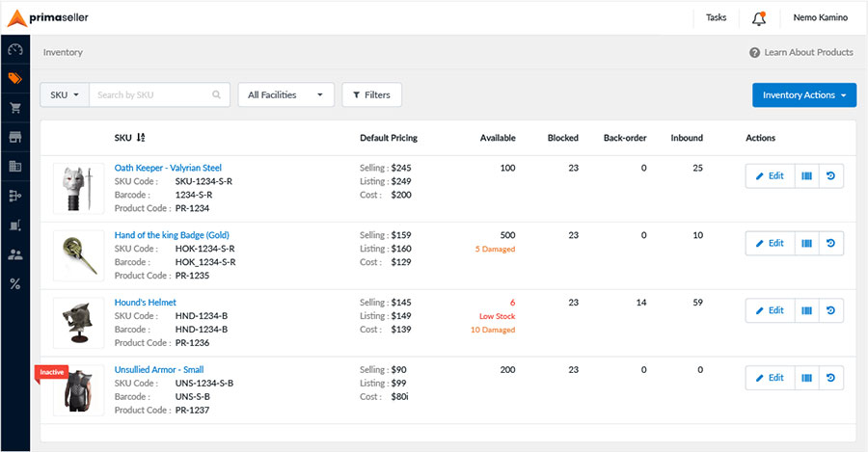The image size is (868, 452).
Task: Select the orange tag inventory sidebar icon
Action: point(14,78)
